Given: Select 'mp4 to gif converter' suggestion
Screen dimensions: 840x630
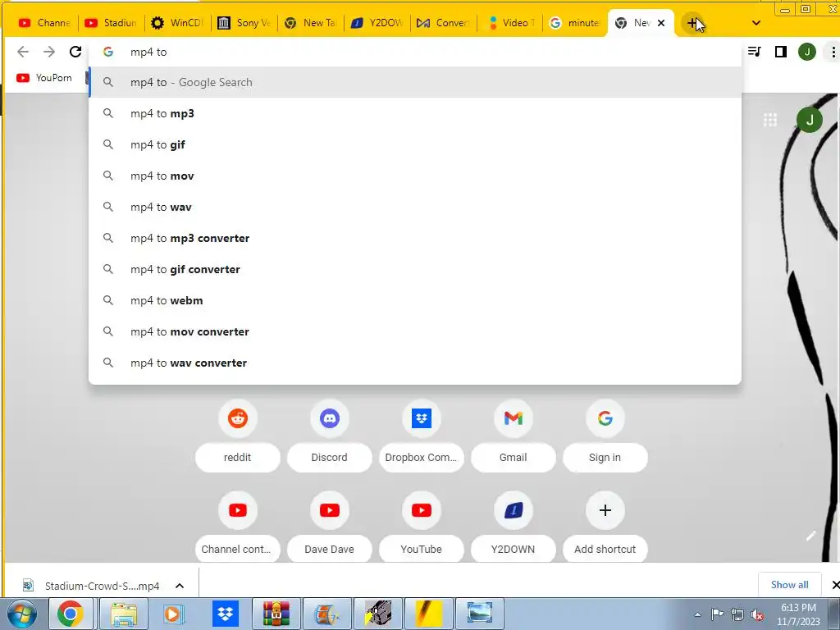Looking at the screenshot, I should point(415,269).
